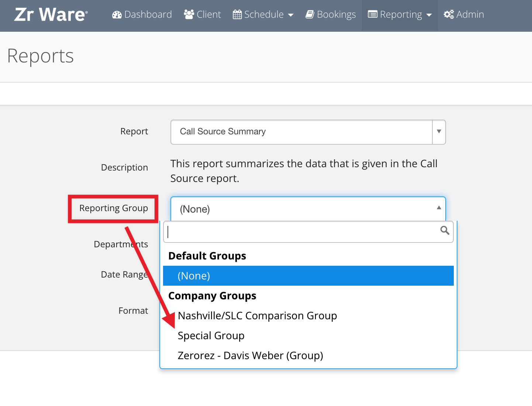Click the group search text field
The width and height of the screenshot is (532, 406).
tap(308, 232)
